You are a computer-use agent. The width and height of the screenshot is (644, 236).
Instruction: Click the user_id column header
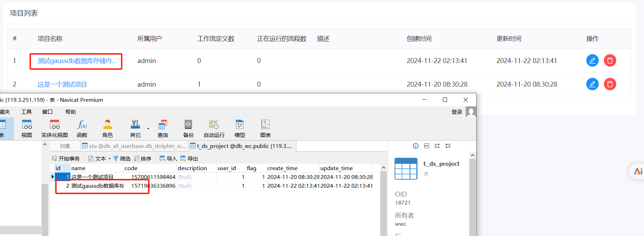pos(231,168)
